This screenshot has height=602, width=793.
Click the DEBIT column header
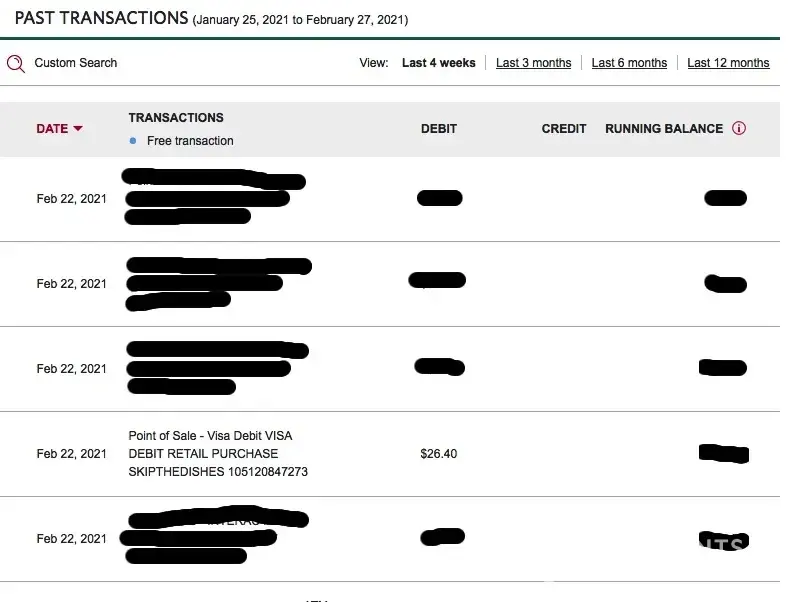pyautogui.click(x=438, y=128)
